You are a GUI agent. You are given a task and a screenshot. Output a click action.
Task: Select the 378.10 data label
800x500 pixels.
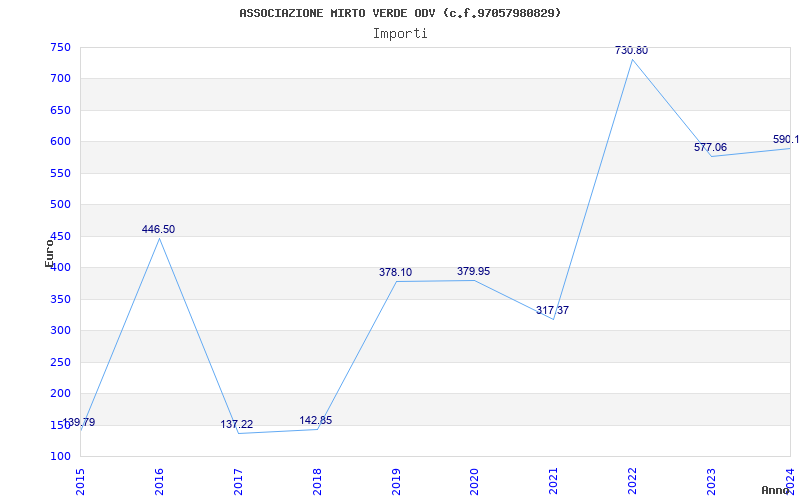click(395, 272)
